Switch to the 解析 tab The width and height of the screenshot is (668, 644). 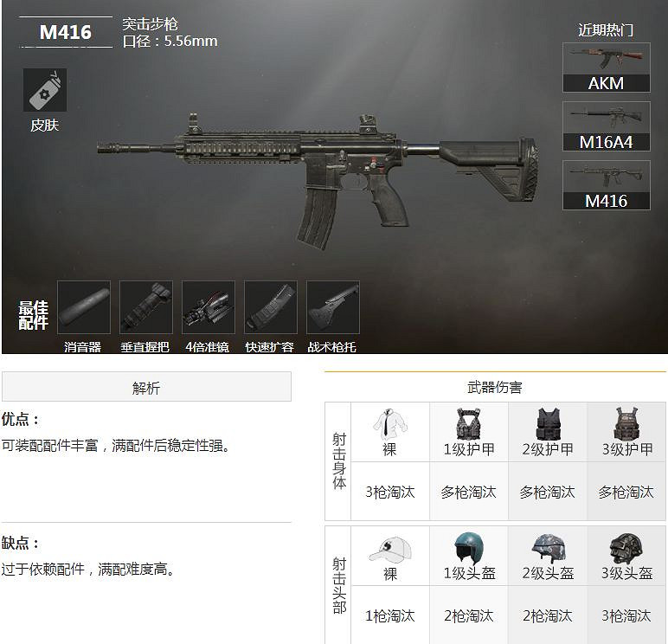coord(146,387)
